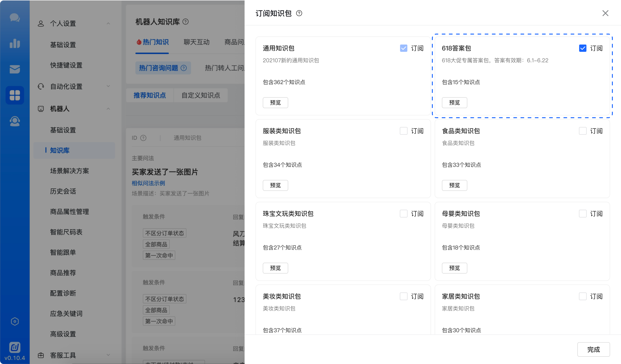Select the 热门咨询问题 sub-tab

[x=163, y=68]
